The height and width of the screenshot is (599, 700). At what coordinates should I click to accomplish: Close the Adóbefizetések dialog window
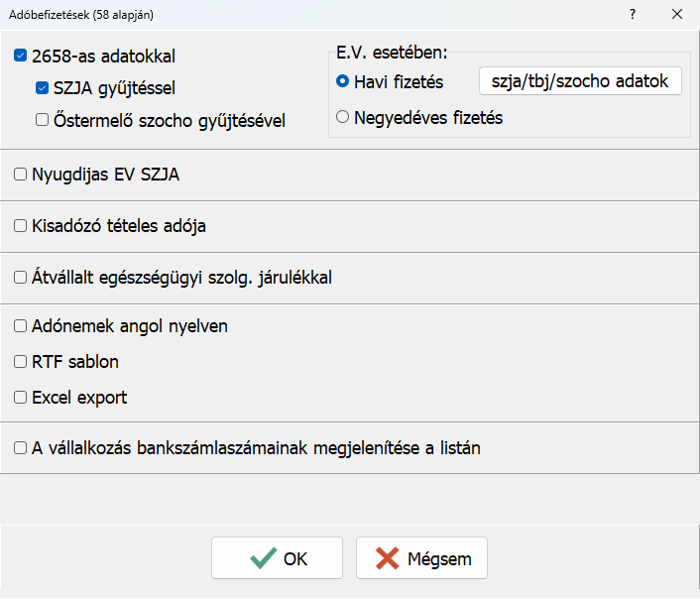[x=677, y=15]
